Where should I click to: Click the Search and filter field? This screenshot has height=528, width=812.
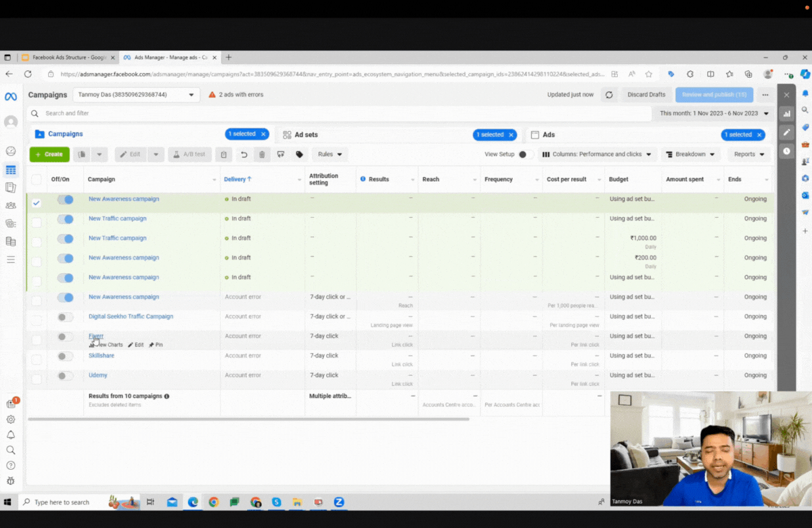pos(338,114)
